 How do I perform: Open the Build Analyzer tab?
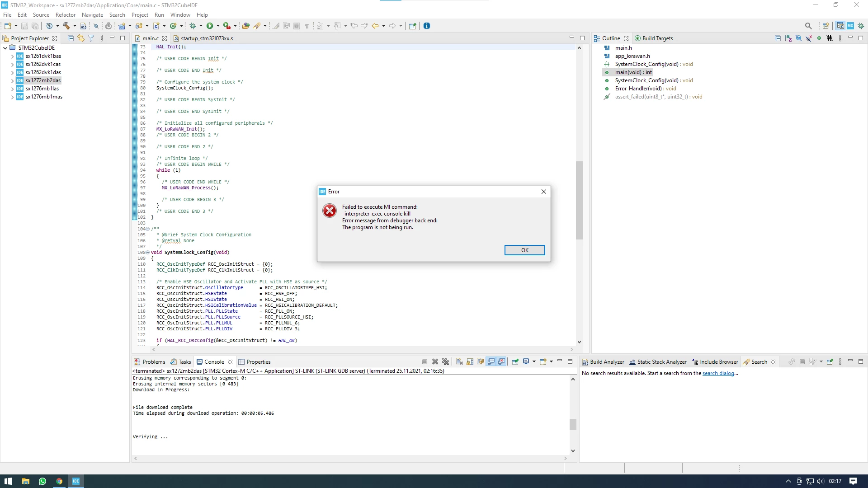603,362
